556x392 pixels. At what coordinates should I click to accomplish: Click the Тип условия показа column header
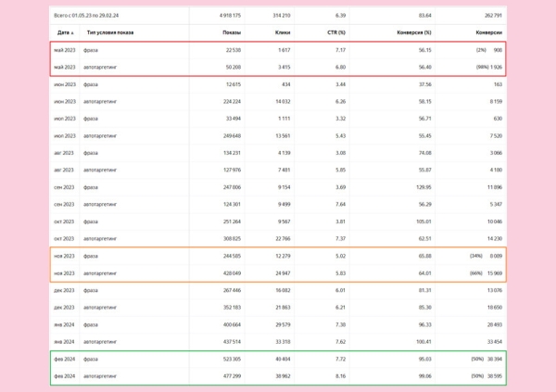(109, 32)
